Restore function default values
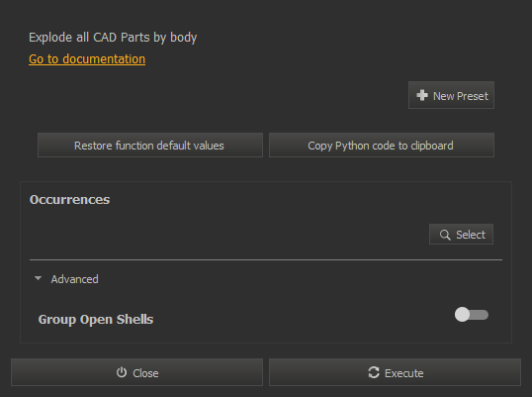Image resolution: width=532 pixels, height=397 pixels. 150,146
